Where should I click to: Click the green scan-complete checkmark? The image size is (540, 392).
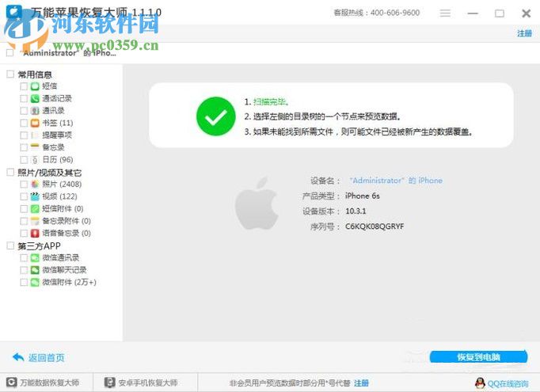tap(216, 116)
